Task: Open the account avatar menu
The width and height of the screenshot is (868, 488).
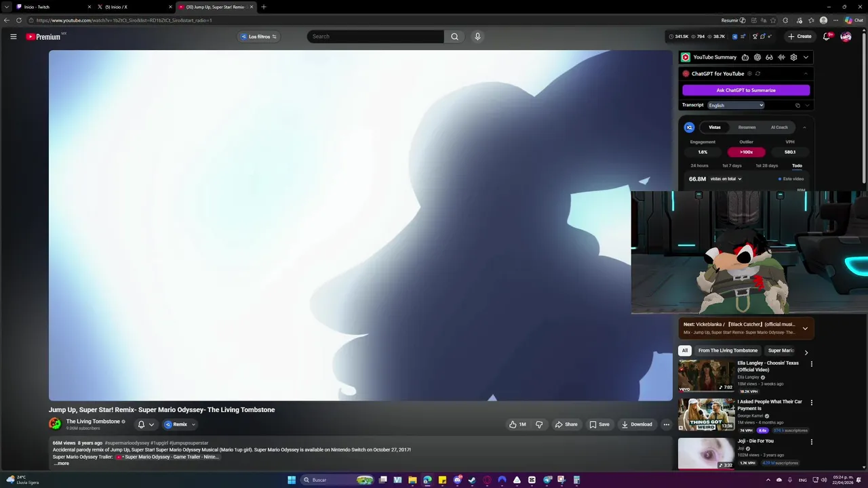Action: coord(846,37)
